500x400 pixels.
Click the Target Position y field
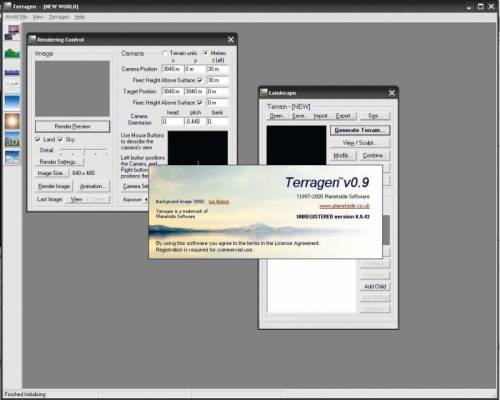pyautogui.click(x=195, y=91)
